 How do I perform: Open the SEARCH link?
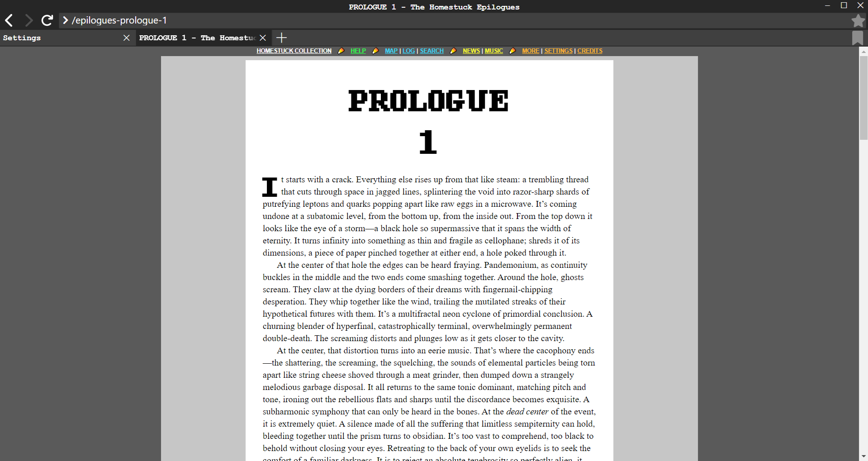coord(432,51)
